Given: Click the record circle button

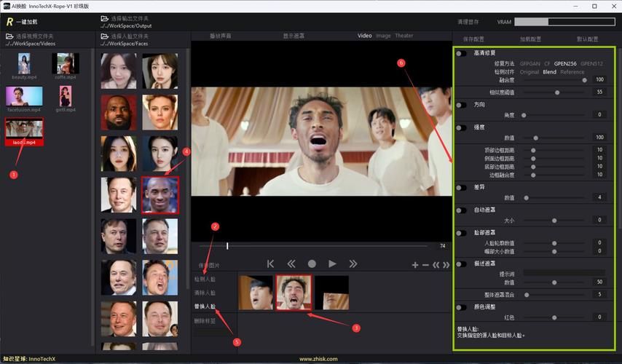Looking at the screenshot, I should coord(312,264).
